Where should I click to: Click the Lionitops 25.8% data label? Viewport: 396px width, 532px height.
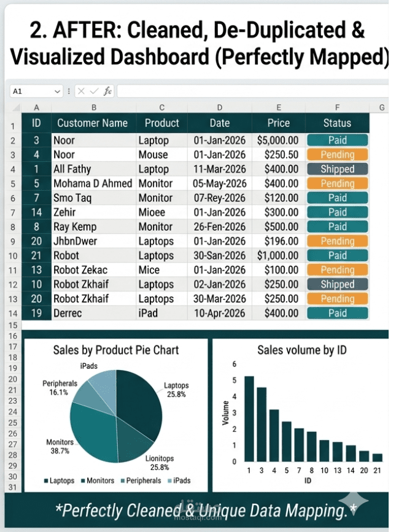coord(160,463)
